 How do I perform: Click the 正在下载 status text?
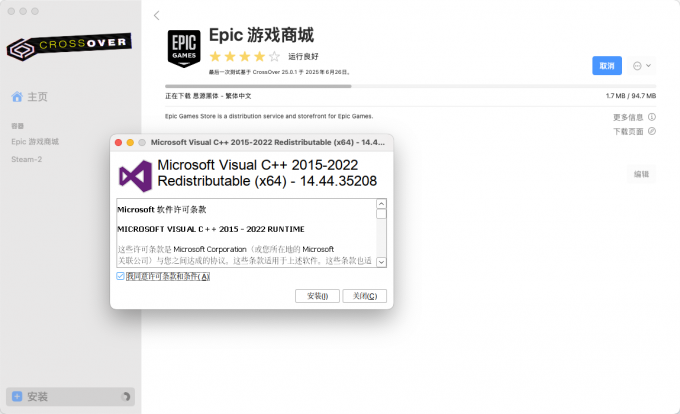(208, 96)
